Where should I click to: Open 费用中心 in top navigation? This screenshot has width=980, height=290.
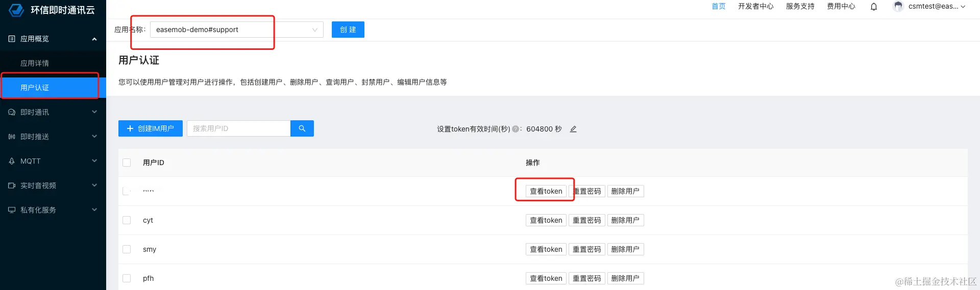[841, 6]
